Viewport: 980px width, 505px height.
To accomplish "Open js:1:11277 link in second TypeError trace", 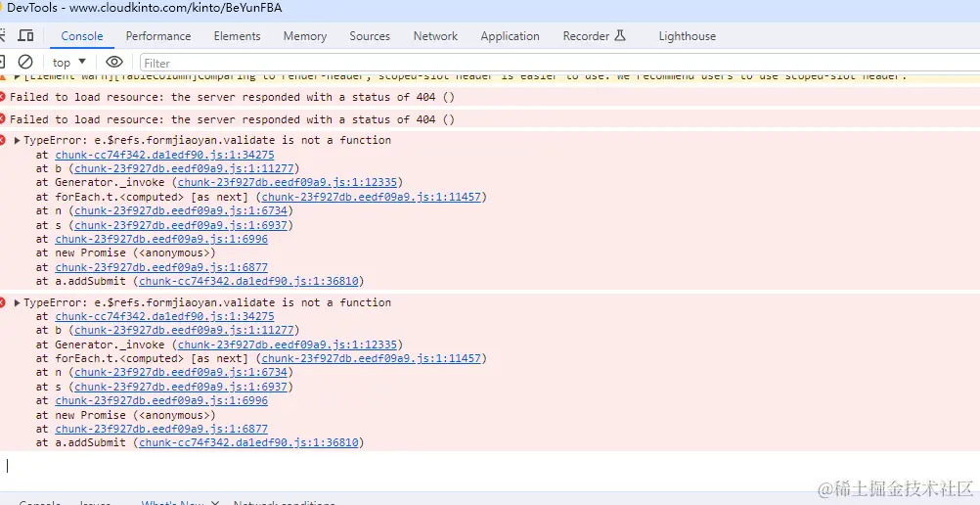I will [184, 331].
